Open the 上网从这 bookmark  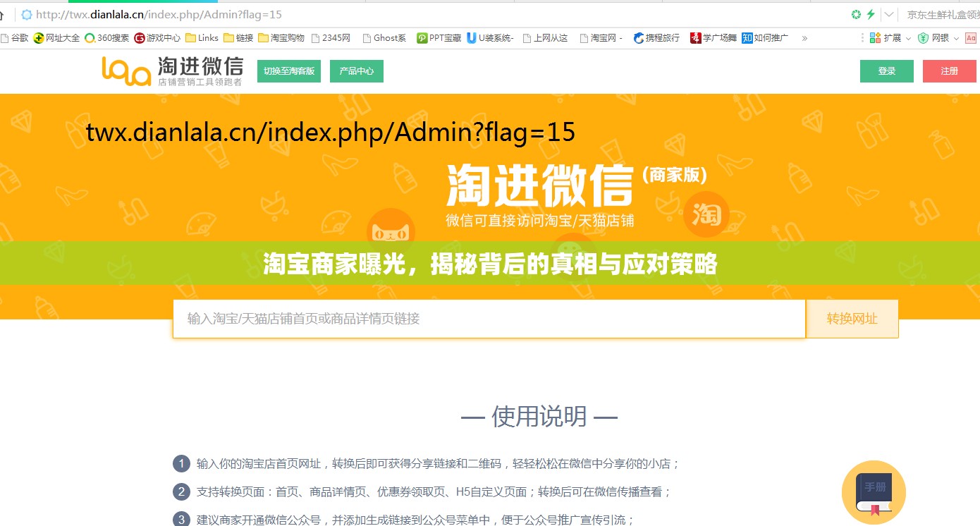tap(546, 38)
